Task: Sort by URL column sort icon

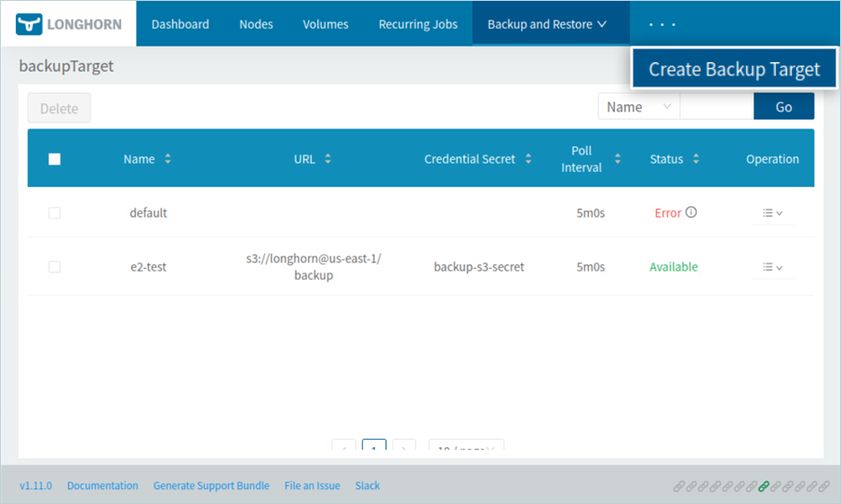Action: [327, 159]
